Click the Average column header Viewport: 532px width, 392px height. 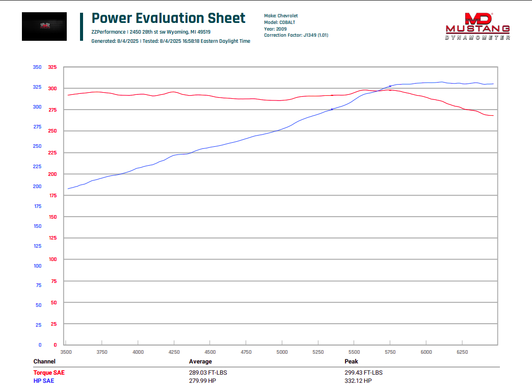pos(200,361)
